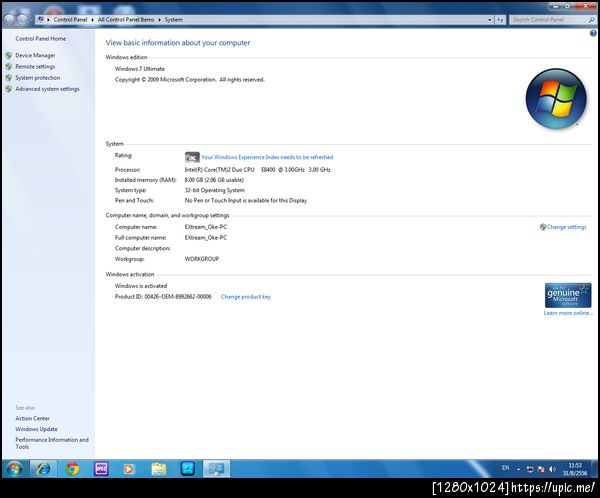Viewport: 600px width, 498px height.
Task: Click All Control Panel Items breadcrumb
Action: click(x=126, y=20)
